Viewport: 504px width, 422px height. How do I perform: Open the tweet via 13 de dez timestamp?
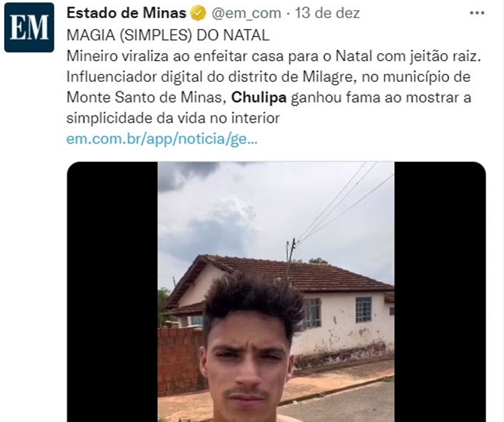point(327,13)
